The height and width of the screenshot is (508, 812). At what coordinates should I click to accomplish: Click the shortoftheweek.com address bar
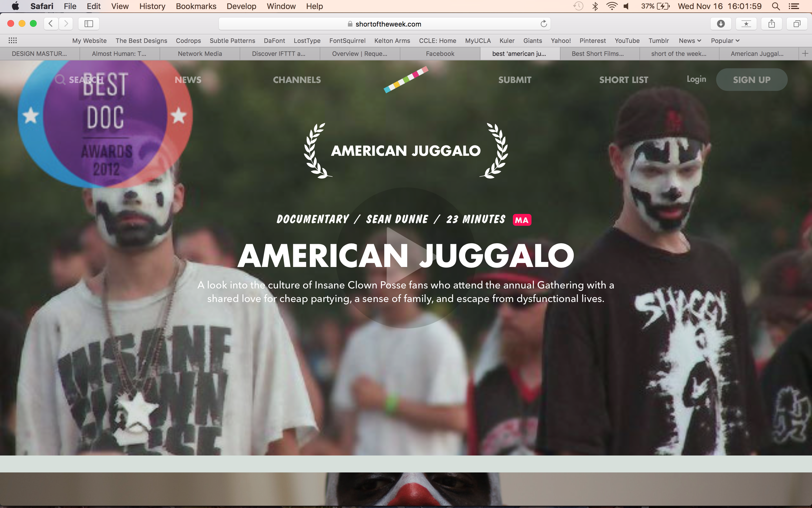(x=385, y=24)
